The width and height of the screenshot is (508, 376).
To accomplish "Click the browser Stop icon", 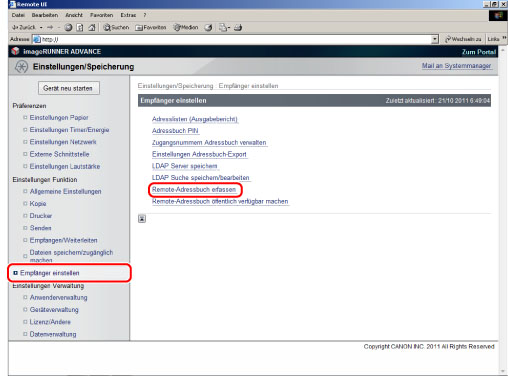I will [x=68, y=28].
